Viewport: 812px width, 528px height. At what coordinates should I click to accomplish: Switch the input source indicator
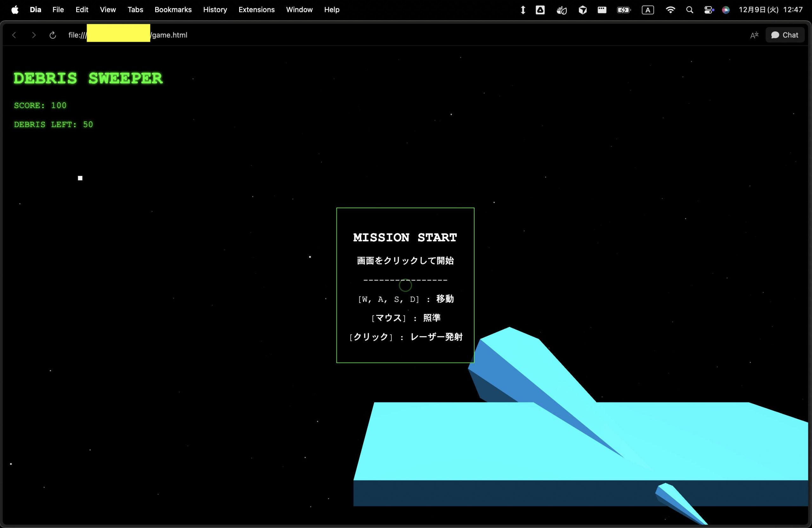(x=648, y=10)
